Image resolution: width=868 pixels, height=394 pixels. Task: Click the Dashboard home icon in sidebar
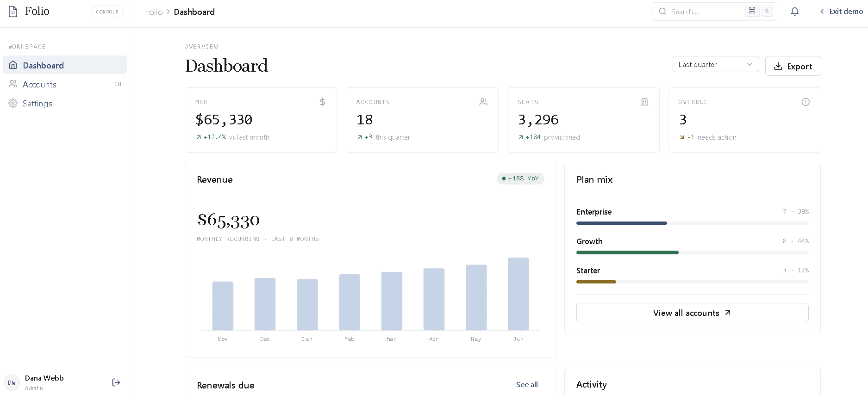(x=13, y=65)
